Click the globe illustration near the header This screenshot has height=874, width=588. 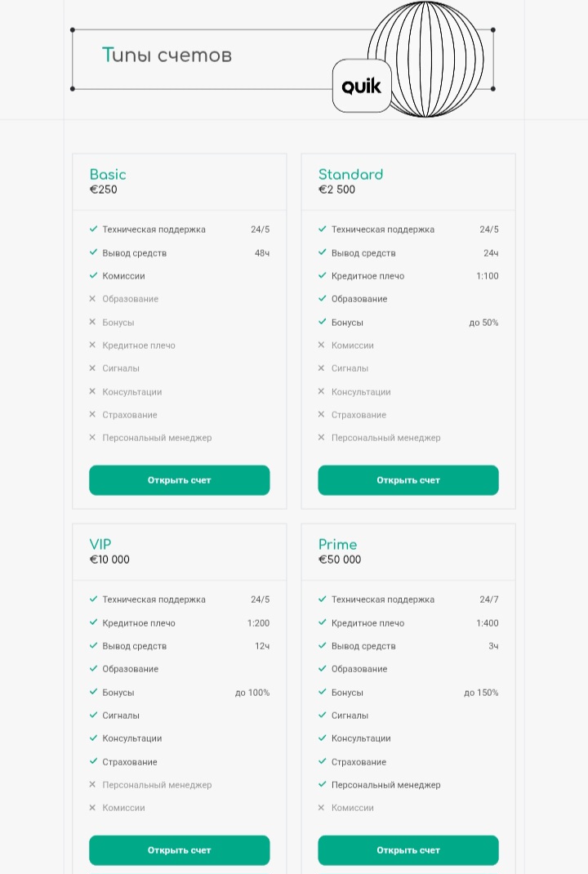pos(426,57)
